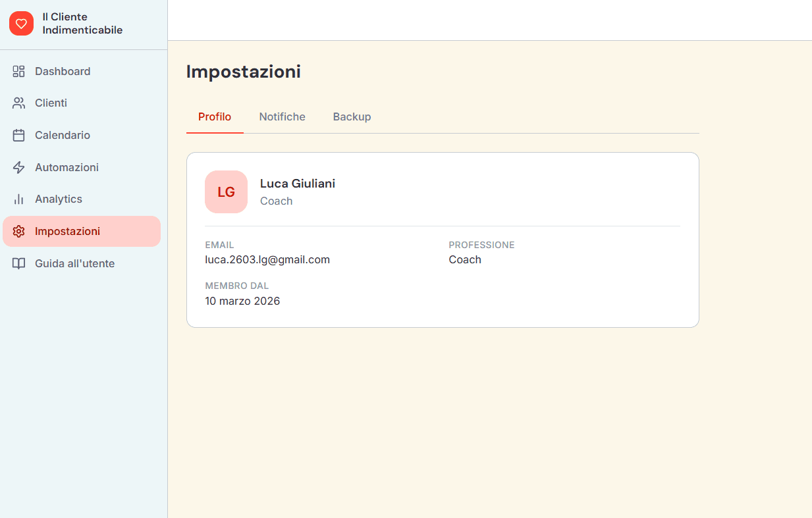Viewport: 812px width, 518px height.
Task: Open the Dashboard menu label
Action: point(63,71)
